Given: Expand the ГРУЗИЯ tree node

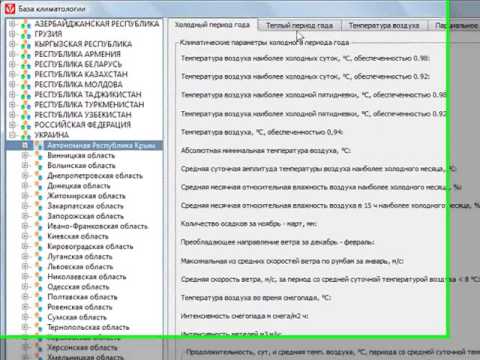Looking at the screenshot, I should coord(12,34).
